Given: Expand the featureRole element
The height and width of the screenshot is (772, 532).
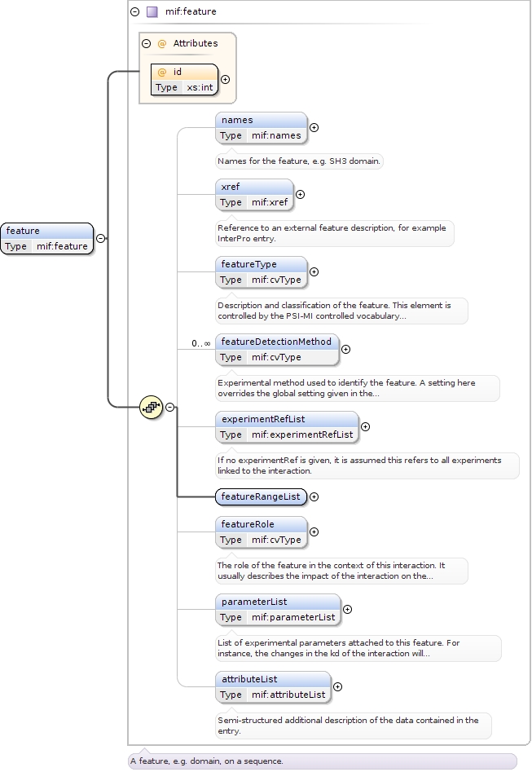Looking at the screenshot, I should point(314,532).
